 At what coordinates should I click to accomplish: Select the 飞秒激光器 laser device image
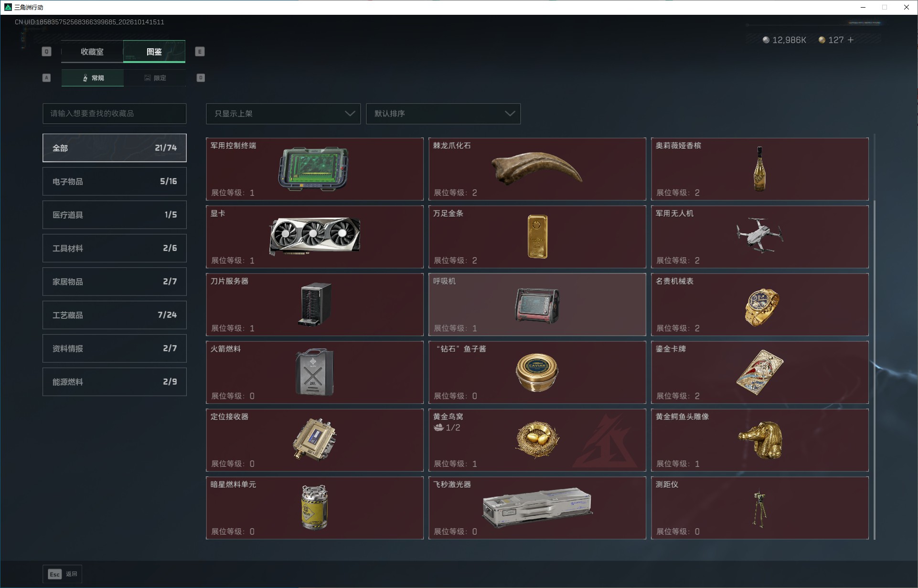pos(538,507)
